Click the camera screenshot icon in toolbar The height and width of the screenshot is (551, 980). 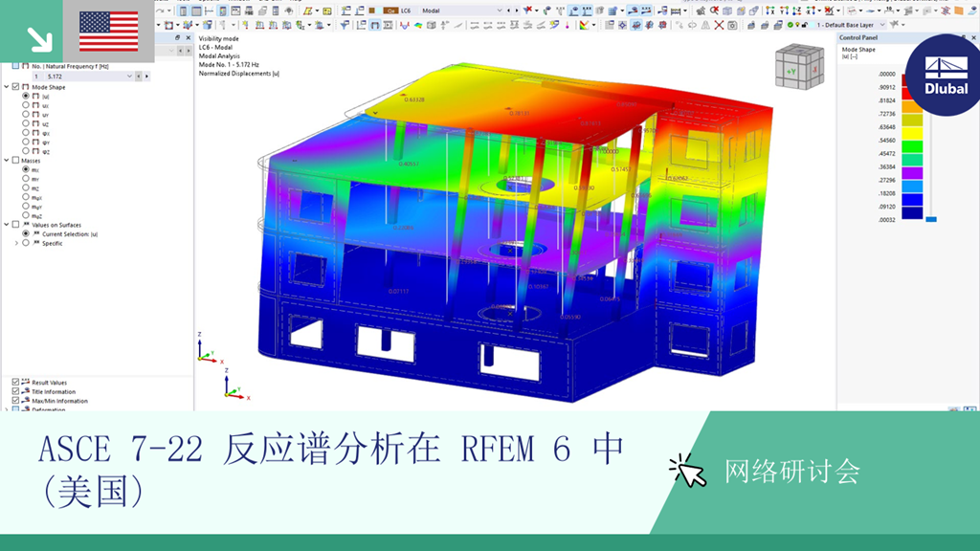tap(732, 25)
